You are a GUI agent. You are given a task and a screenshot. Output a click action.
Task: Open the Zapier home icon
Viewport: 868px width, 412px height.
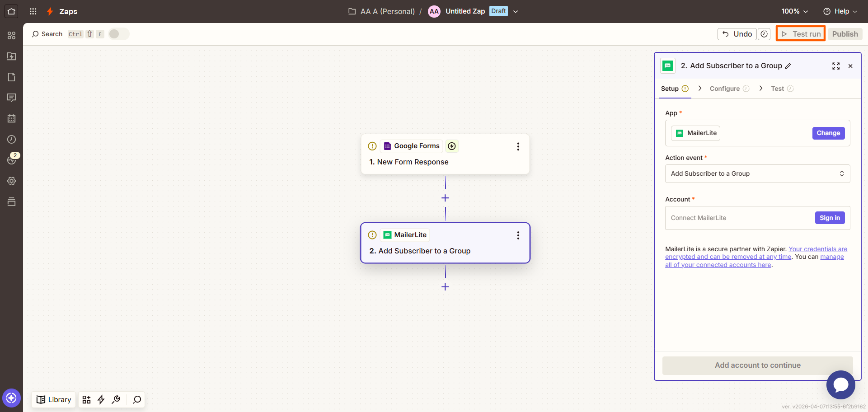coord(11,11)
